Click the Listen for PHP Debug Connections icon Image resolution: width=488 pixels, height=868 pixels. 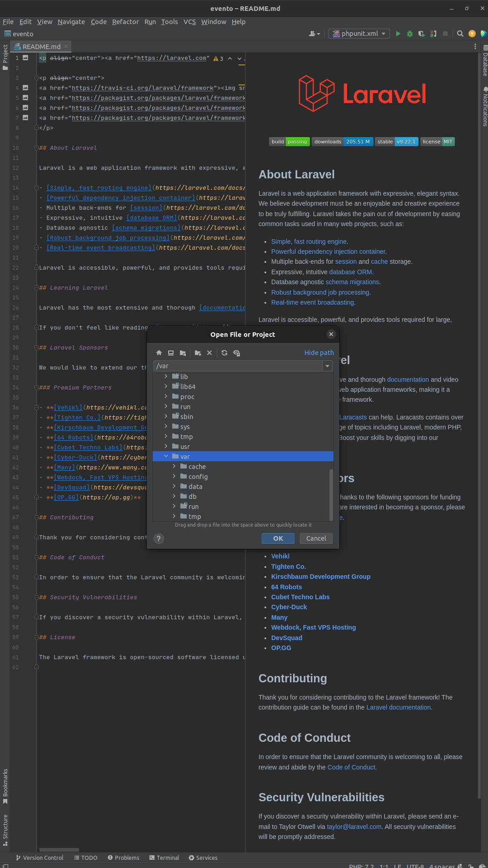(433, 34)
